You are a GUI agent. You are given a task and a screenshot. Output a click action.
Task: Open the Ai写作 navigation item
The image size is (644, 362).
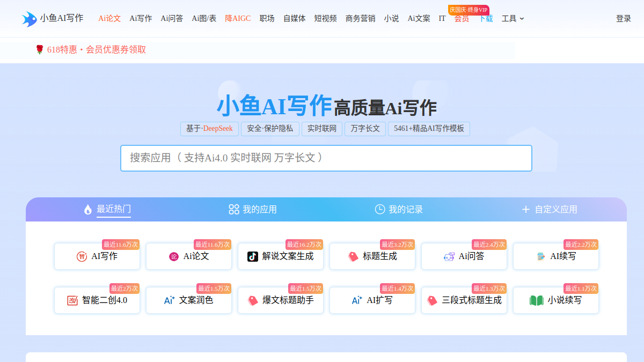pyautogui.click(x=141, y=18)
